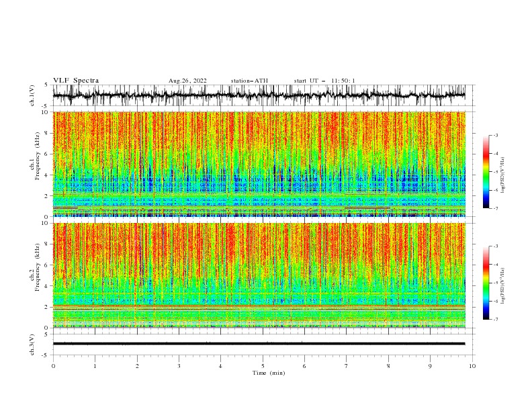The width and height of the screenshot is (532, 411).
Task: Click the ch.2 spectrogram plot
Action: point(259,275)
